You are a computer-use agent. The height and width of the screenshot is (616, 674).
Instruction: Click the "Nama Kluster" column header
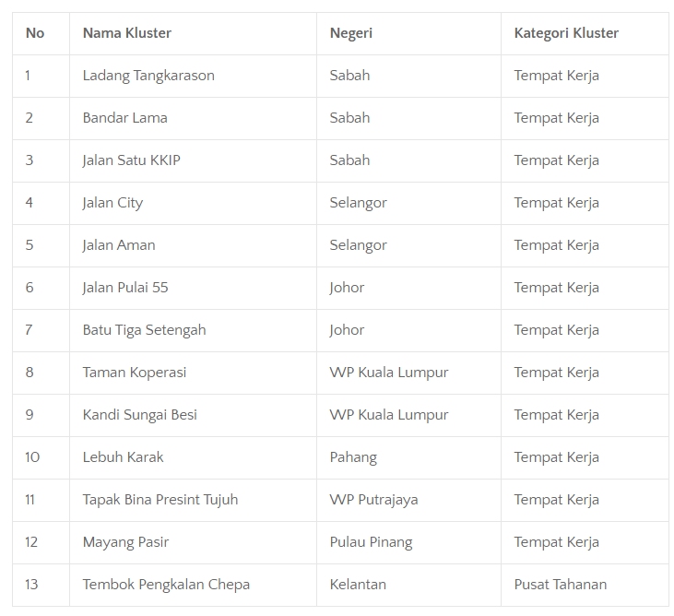127,33
